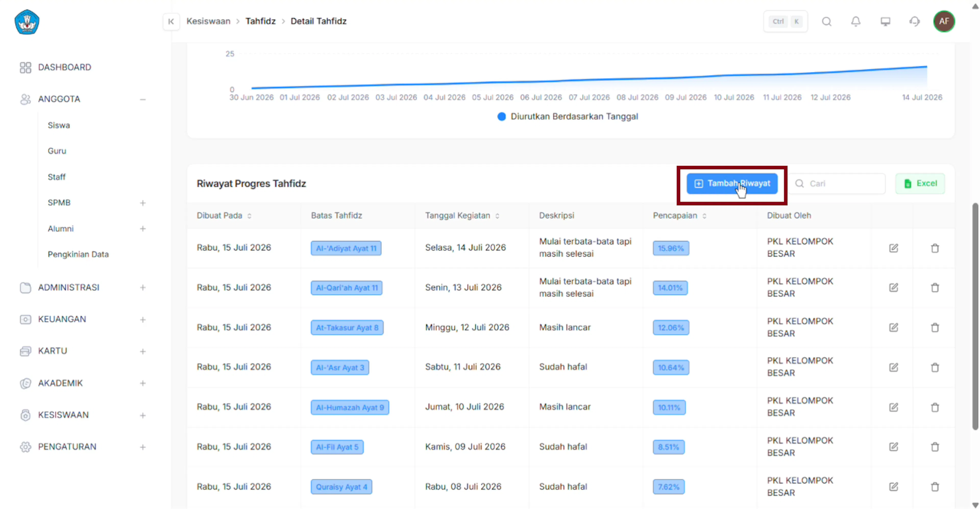Open the Siswa submenu item
The height and width of the screenshot is (509, 980).
(x=59, y=125)
